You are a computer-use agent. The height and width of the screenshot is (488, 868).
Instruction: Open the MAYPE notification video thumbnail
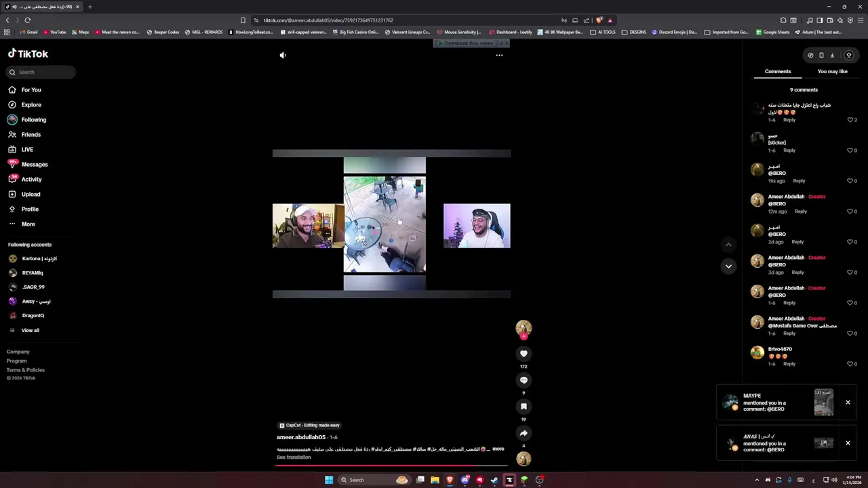click(824, 403)
